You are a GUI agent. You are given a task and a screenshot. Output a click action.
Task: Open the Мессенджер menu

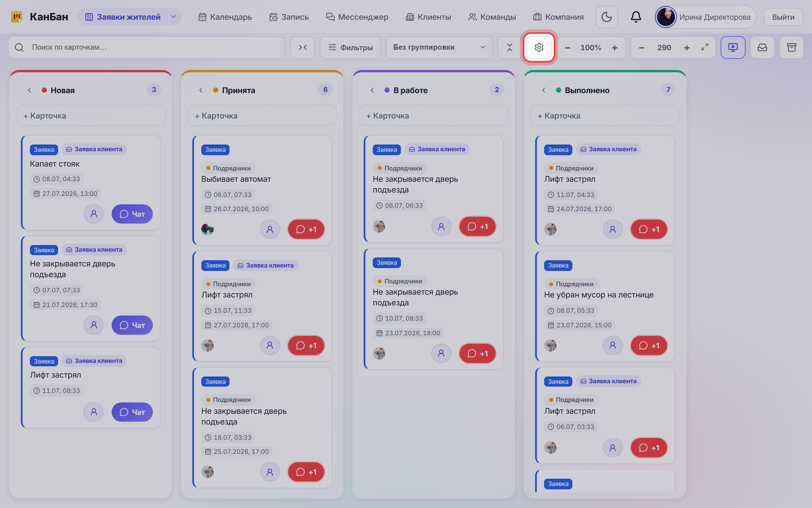[357, 17]
